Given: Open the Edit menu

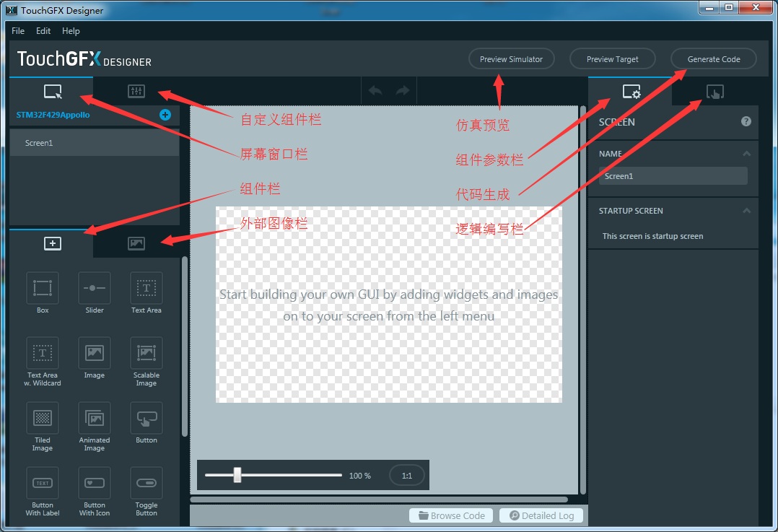Looking at the screenshot, I should tap(43, 31).
